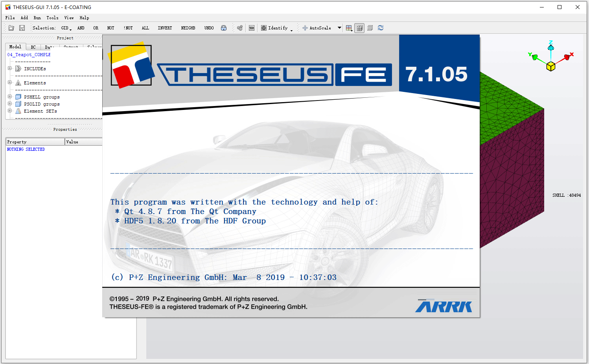Expand the Elements tree node
The height and width of the screenshot is (364, 589).
point(9,82)
